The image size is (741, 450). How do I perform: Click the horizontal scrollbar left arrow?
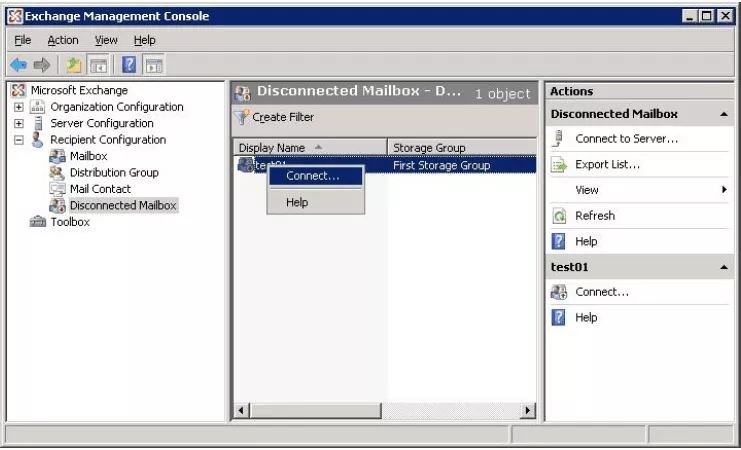[x=241, y=410]
